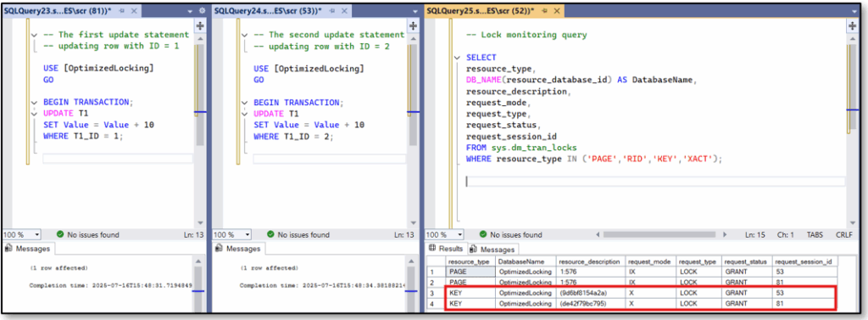Collapse BEGIN TRANSACTION block in SQLQuery24 editor
The width and height of the screenshot is (868, 320).
[245, 103]
